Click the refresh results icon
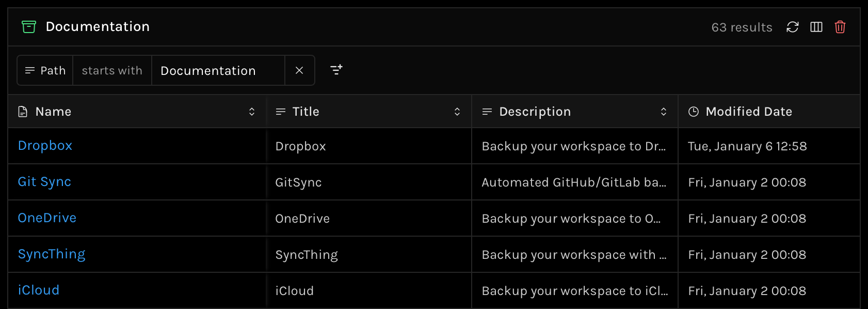 click(793, 27)
